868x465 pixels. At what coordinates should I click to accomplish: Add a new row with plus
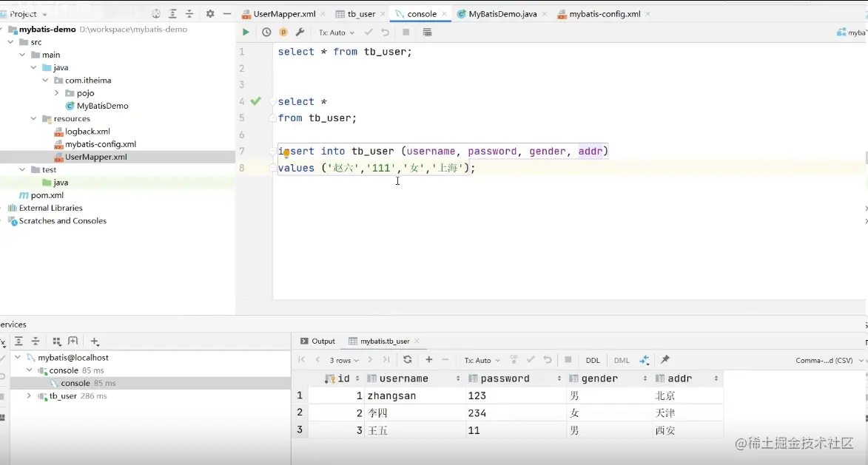pyautogui.click(x=428, y=359)
